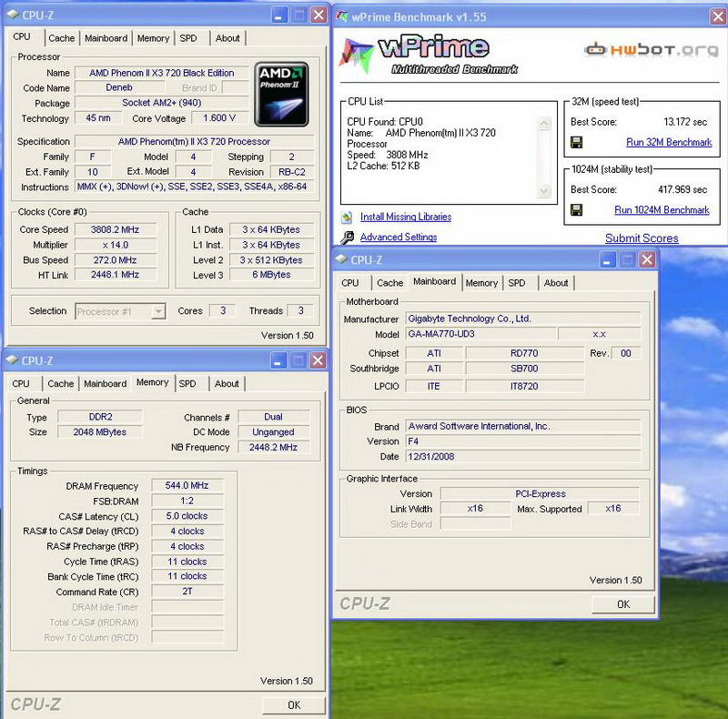Minimize the Memory CPU-Z window
The height and width of the screenshot is (719, 728).
pyautogui.click(x=278, y=360)
